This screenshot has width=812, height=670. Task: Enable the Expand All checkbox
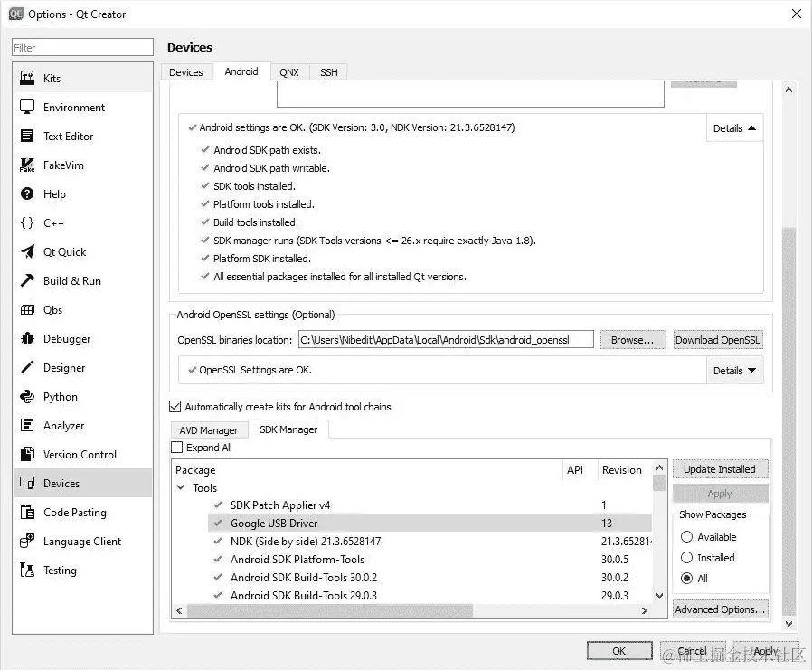click(x=176, y=448)
